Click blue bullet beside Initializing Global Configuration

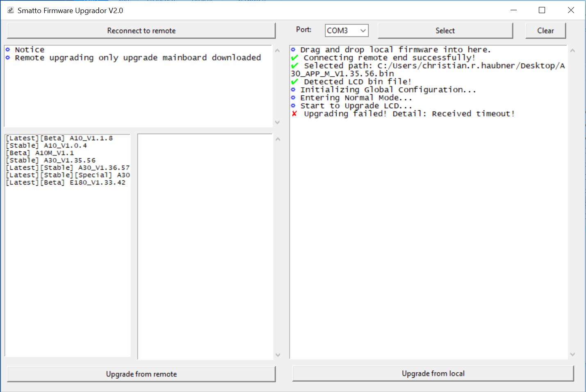pos(293,89)
